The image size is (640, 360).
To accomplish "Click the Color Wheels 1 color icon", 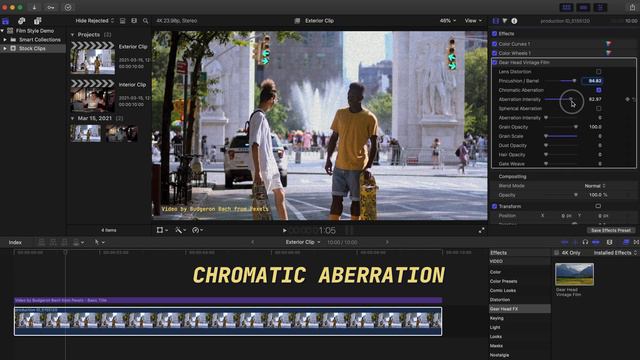I will [608, 53].
